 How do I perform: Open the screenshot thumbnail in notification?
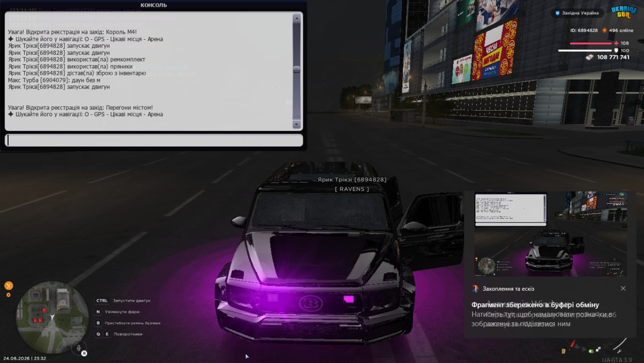(551, 234)
